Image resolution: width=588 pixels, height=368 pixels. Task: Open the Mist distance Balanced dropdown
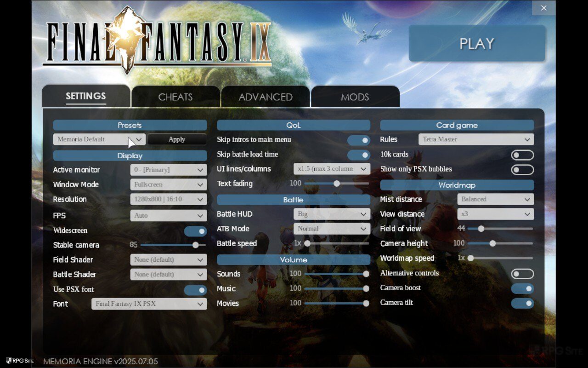[x=496, y=199]
